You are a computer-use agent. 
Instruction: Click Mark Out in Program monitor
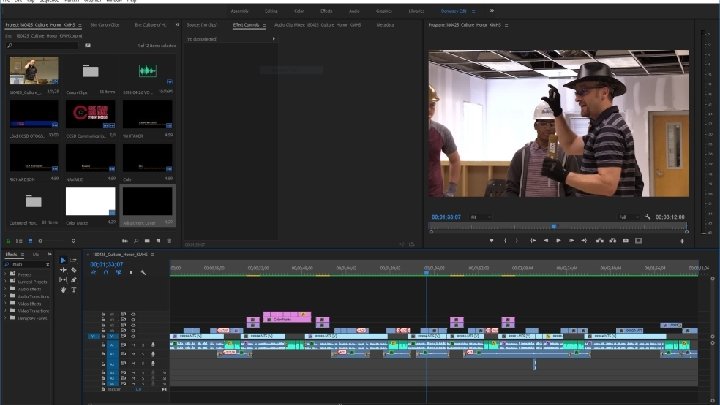click(x=517, y=241)
